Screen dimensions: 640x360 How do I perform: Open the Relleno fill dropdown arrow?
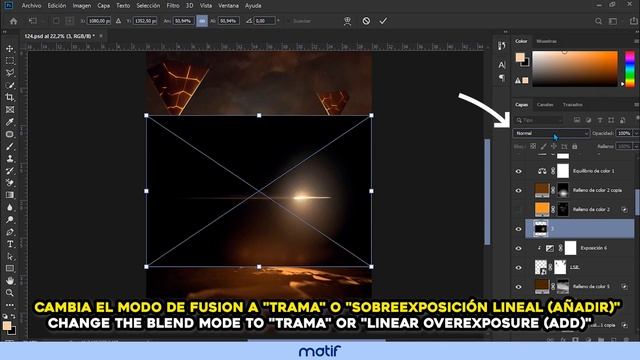pyautogui.click(x=636, y=146)
